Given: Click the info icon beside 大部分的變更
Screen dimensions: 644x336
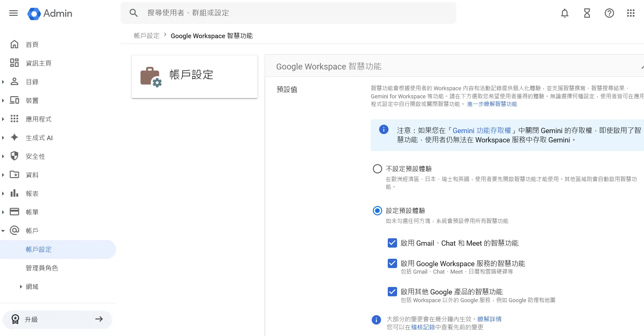Looking at the screenshot, I should 376,320.
